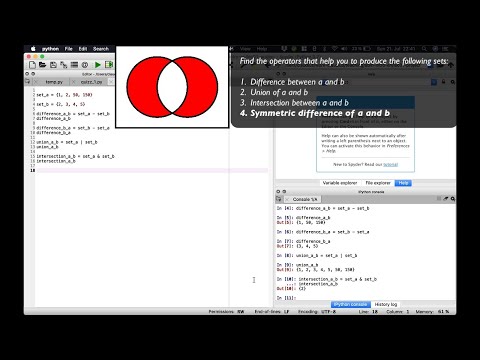This screenshot has width=480, height=360.
Task: Open the Apple menu
Action: click(x=33, y=49)
